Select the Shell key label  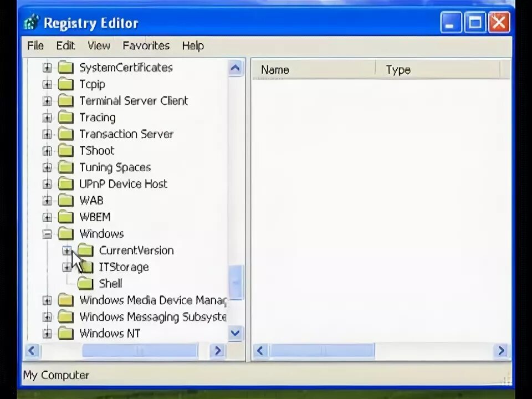coord(111,284)
